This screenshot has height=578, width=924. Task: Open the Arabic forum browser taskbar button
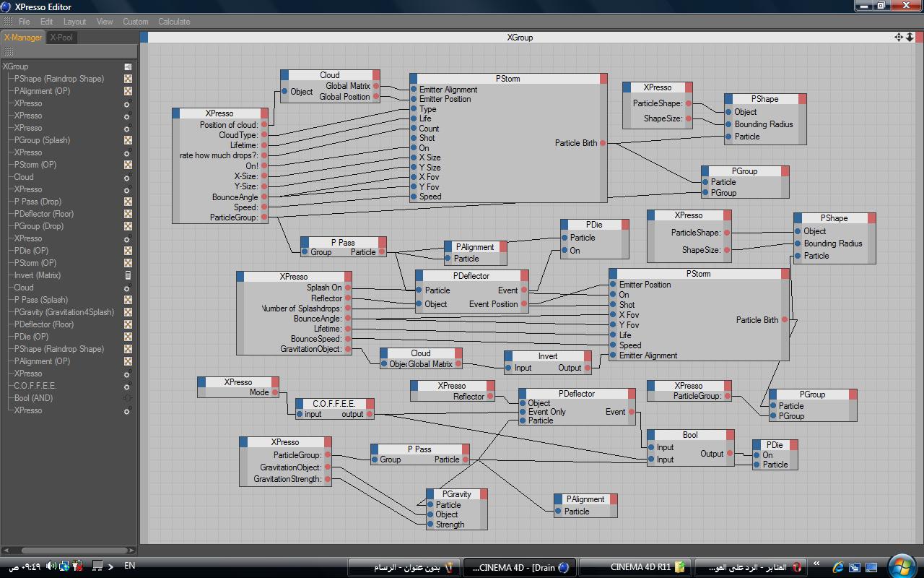click(751, 567)
